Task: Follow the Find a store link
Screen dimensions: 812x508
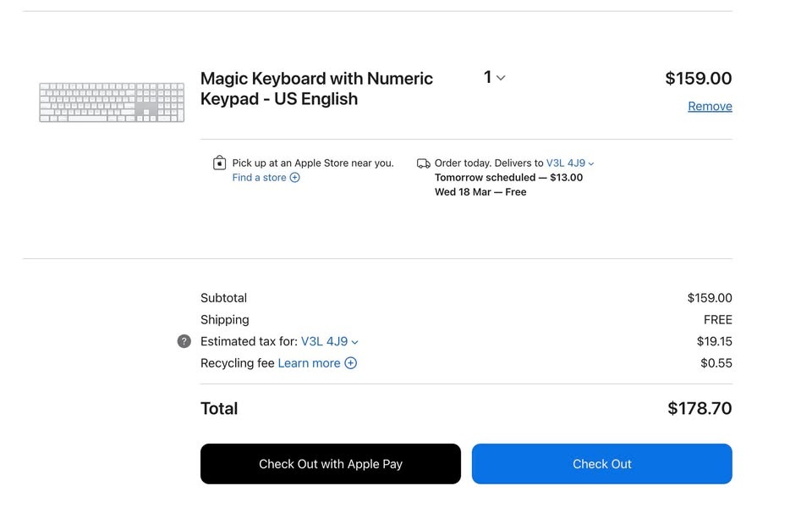Action: pos(260,178)
